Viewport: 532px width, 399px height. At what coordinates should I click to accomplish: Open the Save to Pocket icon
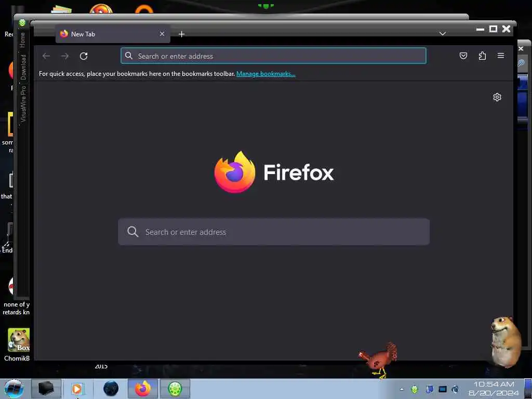(x=463, y=56)
